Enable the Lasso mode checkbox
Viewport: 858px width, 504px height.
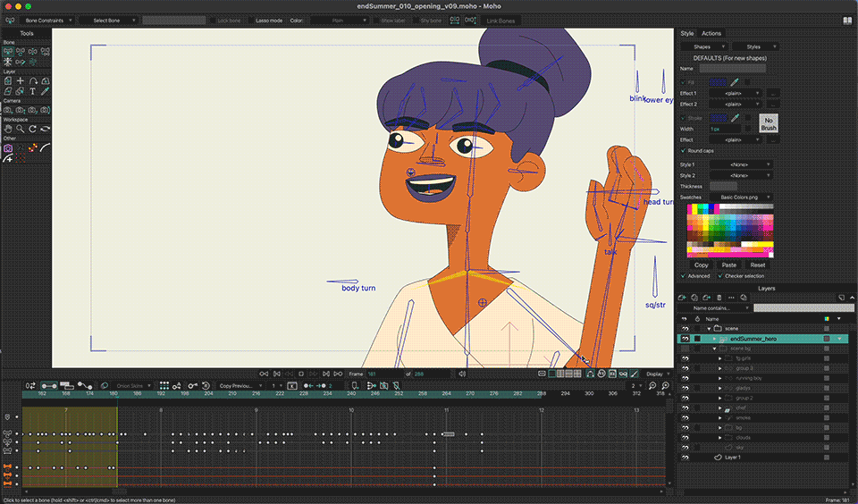[x=253, y=20]
